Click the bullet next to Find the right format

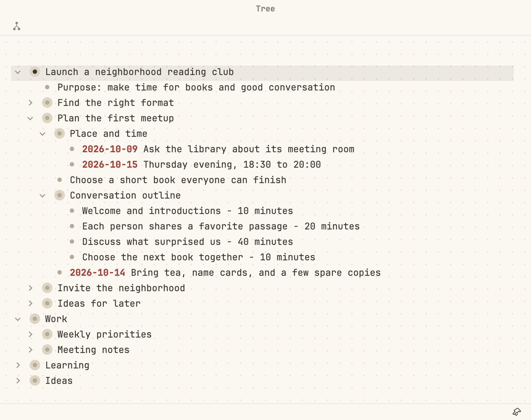tap(47, 103)
